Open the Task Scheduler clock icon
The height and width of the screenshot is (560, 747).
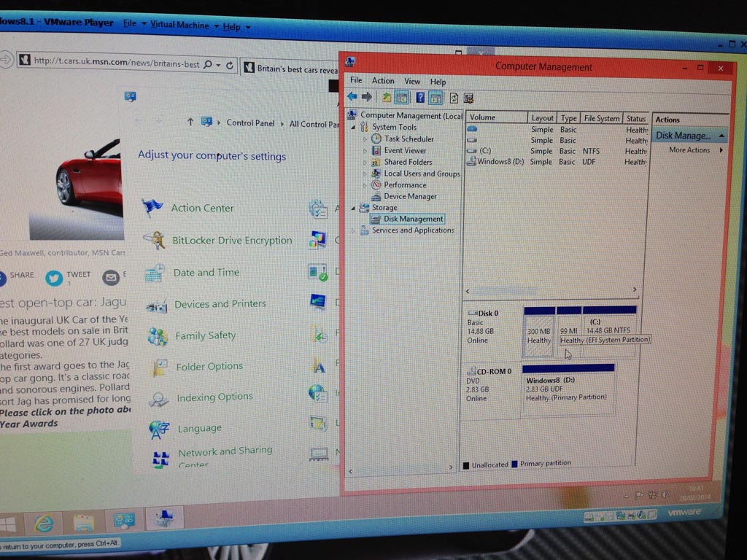pyautogui.click(x=376, y=139)
